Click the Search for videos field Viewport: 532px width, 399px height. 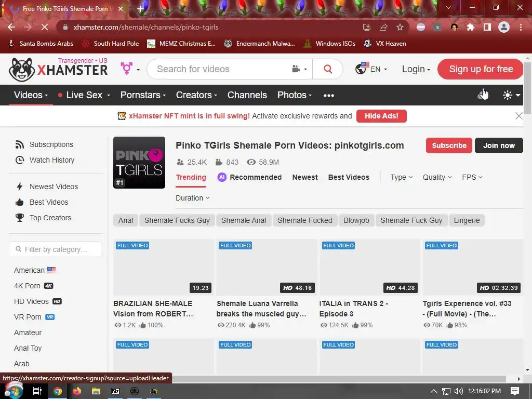point(220,69)
